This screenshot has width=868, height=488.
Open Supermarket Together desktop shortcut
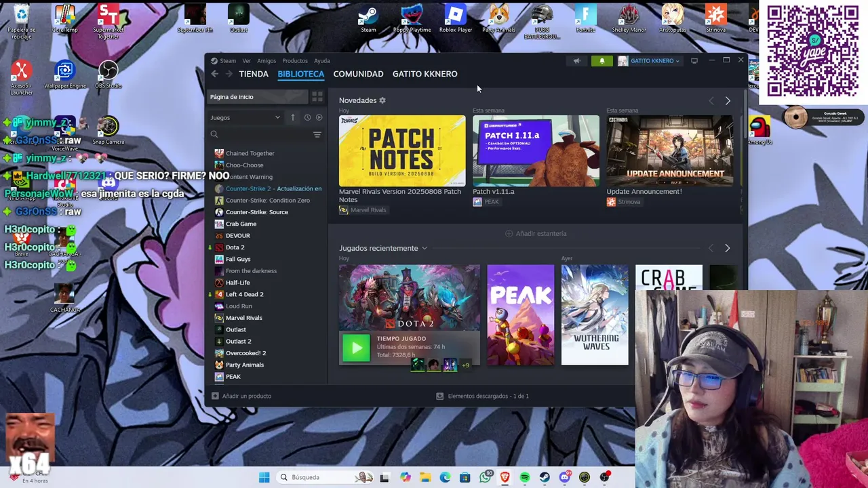point(108,22)
